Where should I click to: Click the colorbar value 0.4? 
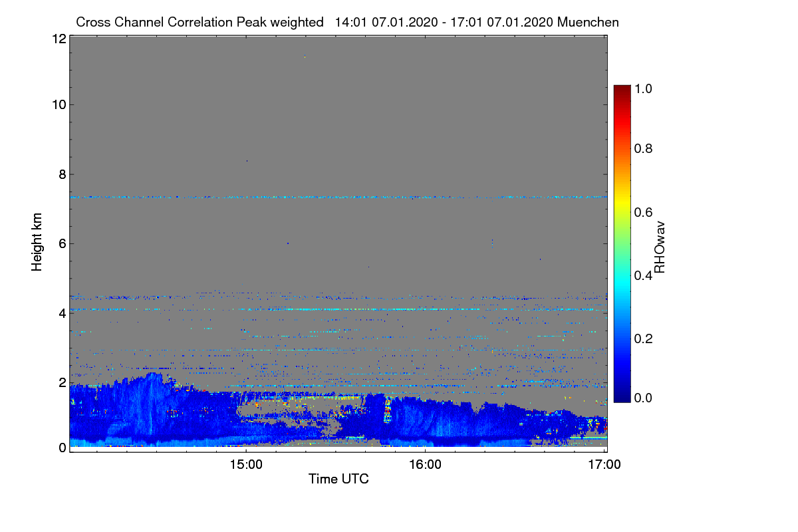click(x=643, y=275)
